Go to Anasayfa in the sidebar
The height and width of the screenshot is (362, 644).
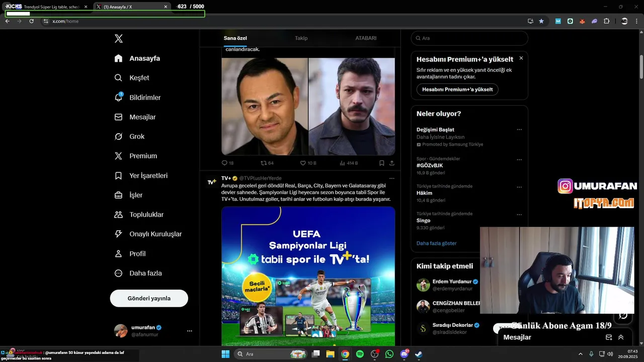pyautogui.click(x=137, y=58)
